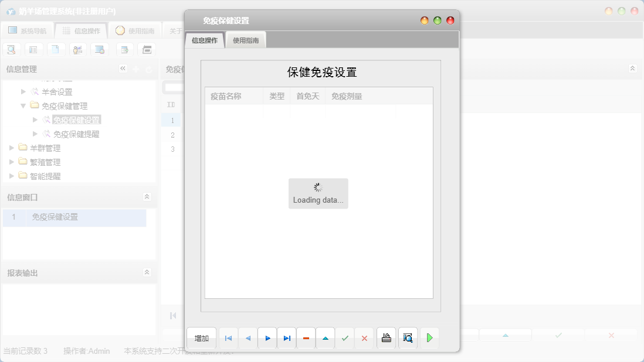
Task: Click the new document toolbar icon
Action: tap(56, 49)
